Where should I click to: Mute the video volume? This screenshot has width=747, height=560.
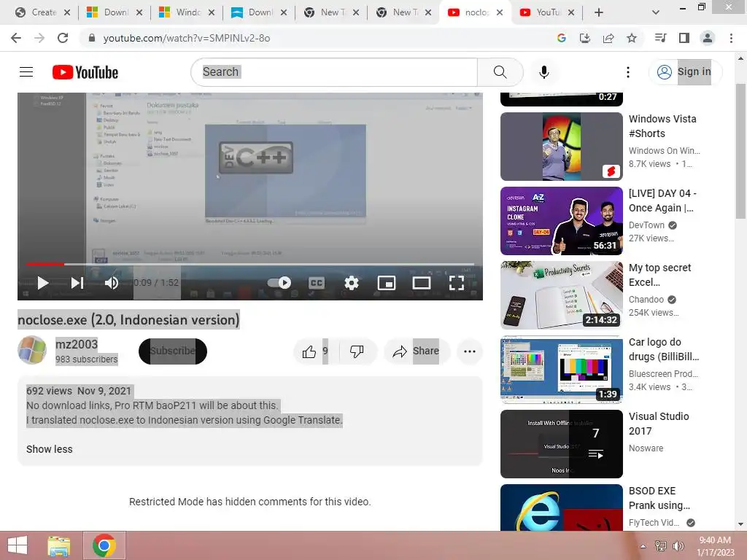[x=112, y=283]
